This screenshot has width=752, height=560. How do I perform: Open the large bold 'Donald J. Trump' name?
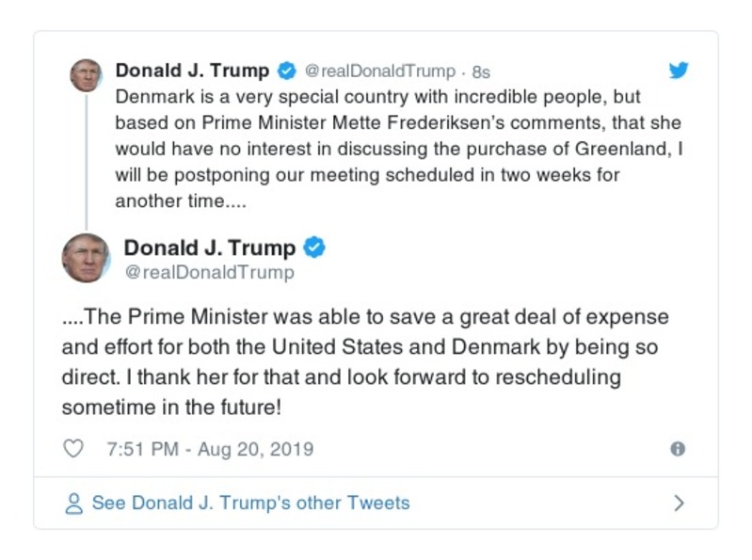click(210, 248)
